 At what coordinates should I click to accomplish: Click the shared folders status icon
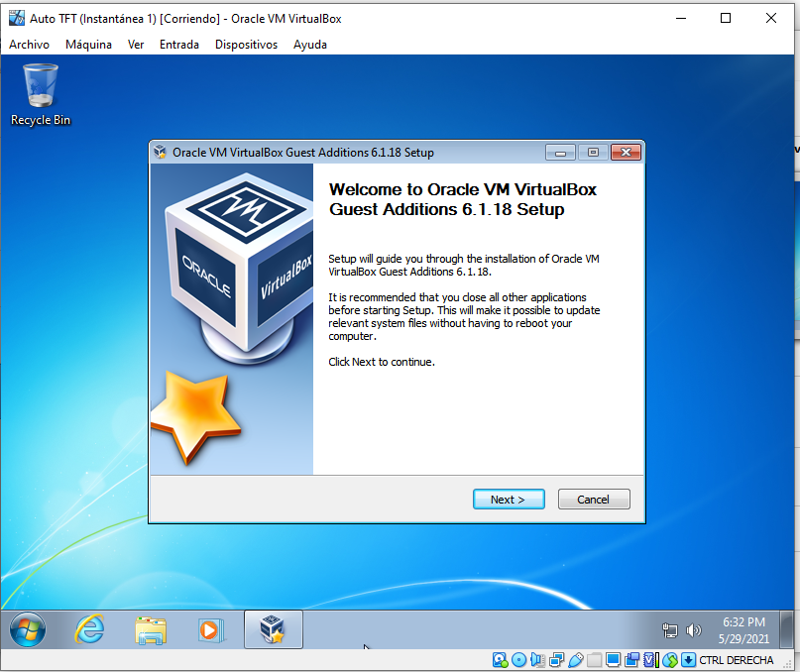[x=594, y=660]
